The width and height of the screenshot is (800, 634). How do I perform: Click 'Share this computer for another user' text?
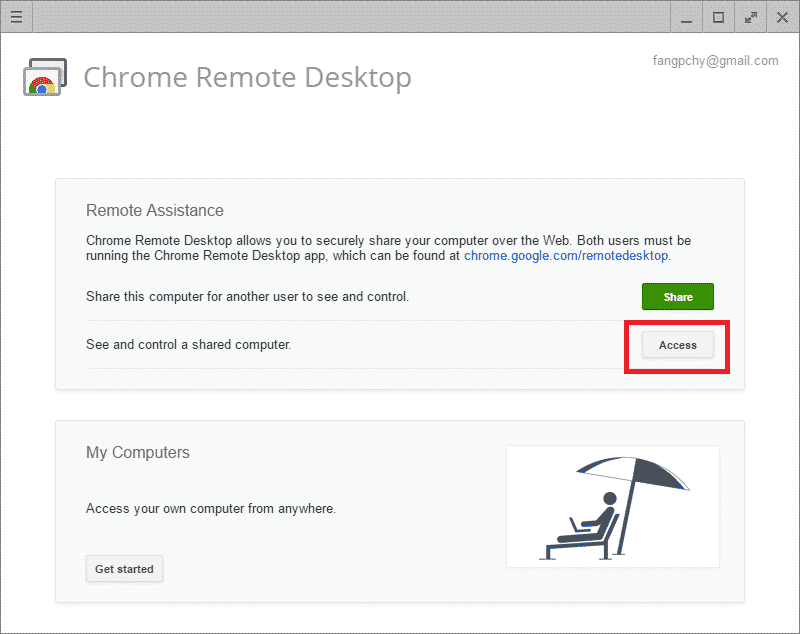(247, 296)
